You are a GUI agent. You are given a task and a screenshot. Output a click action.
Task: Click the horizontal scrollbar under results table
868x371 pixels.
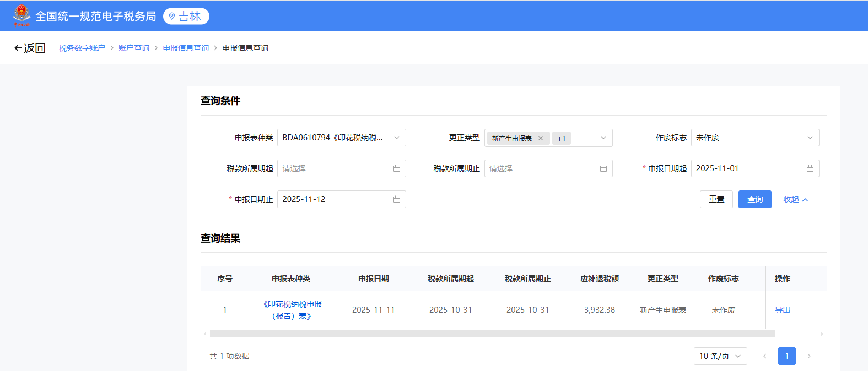[492, 334]
